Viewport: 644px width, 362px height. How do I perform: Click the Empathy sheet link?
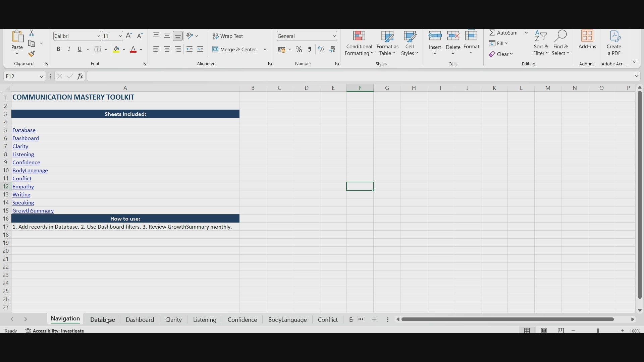coord(23,187)
